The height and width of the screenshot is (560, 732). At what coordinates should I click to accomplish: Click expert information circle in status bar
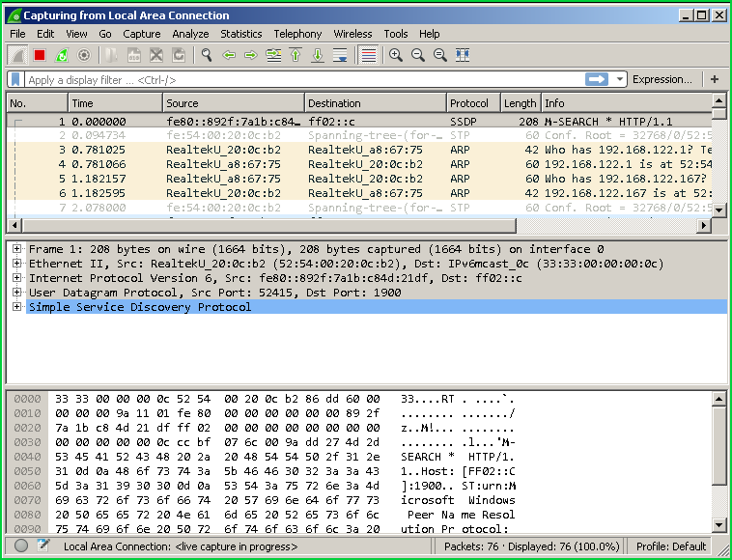21,546
